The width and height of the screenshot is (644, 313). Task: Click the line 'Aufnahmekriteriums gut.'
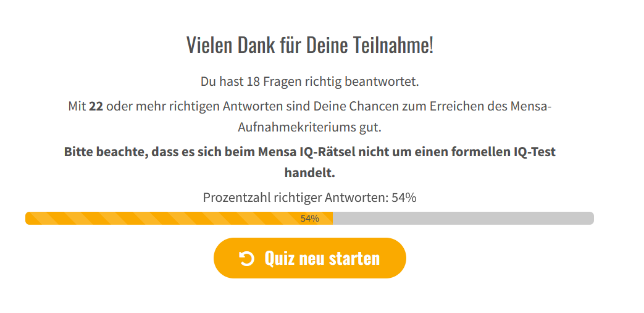(310, 127)
